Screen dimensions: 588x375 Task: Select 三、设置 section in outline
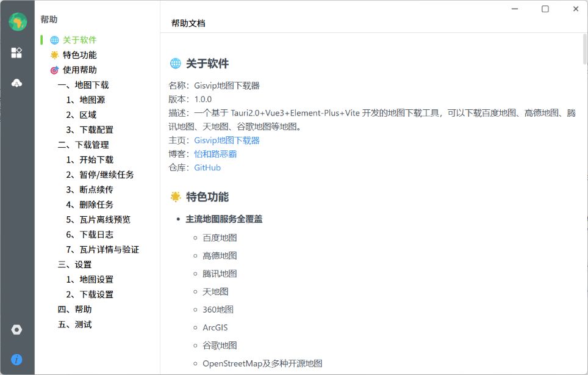(x=74, y=264)
